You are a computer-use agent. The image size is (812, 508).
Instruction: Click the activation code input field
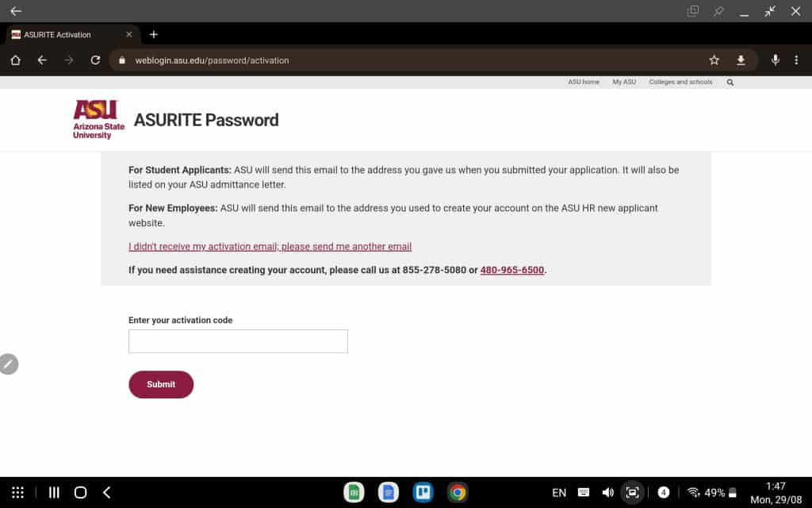click(238, 341)
